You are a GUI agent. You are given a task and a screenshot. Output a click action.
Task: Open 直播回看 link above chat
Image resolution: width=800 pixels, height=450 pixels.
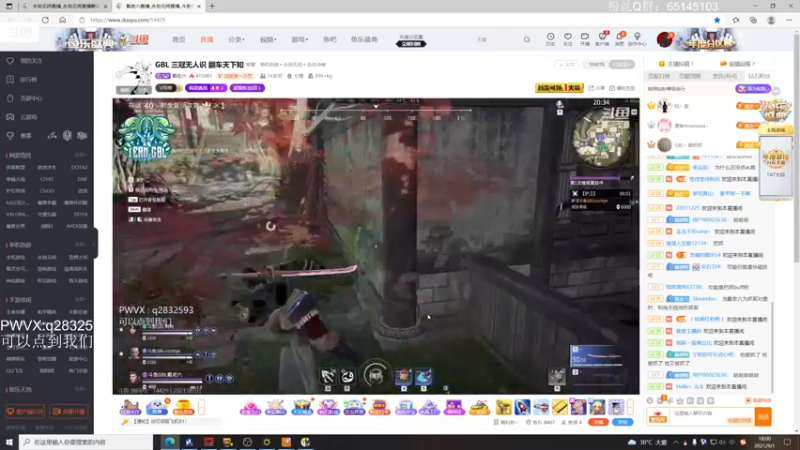click(737, 64)
